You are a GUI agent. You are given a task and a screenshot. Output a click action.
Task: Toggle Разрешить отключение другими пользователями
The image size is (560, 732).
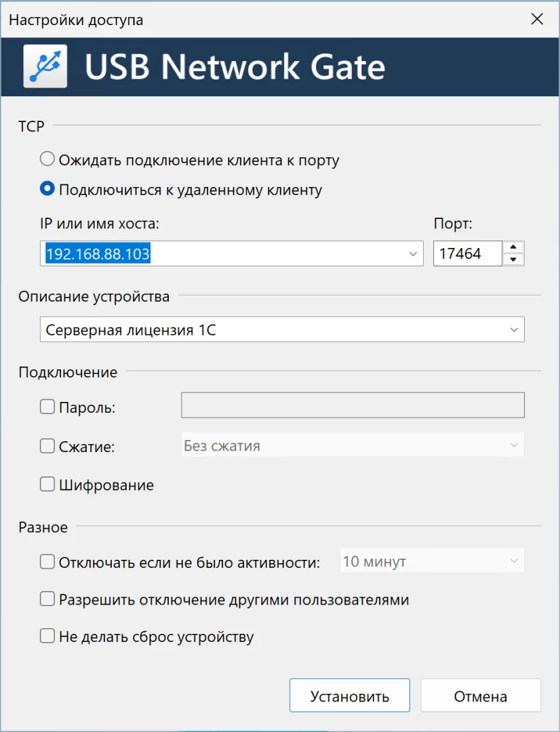(47, 599)
